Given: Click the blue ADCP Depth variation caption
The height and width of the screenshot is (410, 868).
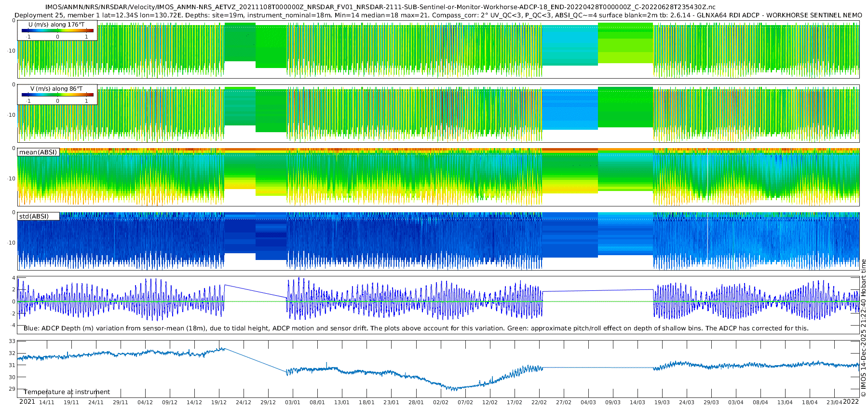Looking at the screenshot, I should (416, 328).
